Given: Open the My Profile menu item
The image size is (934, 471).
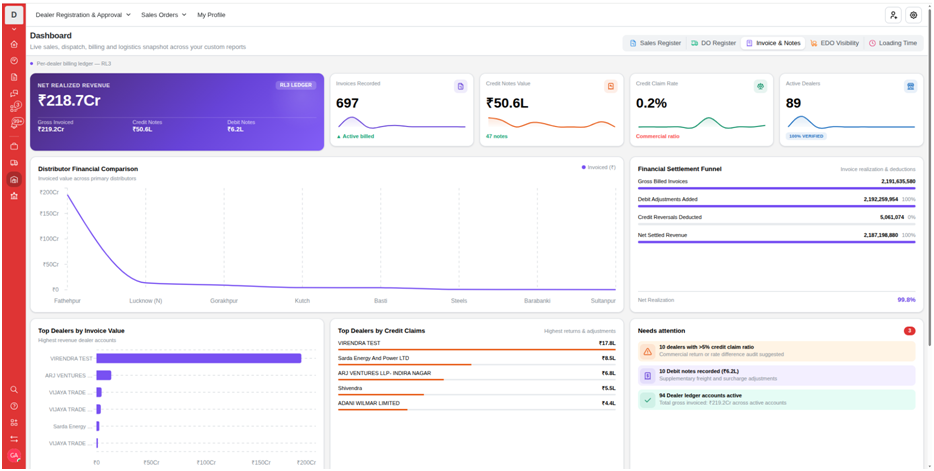Looking at the screenshot, I should (211, 15).
